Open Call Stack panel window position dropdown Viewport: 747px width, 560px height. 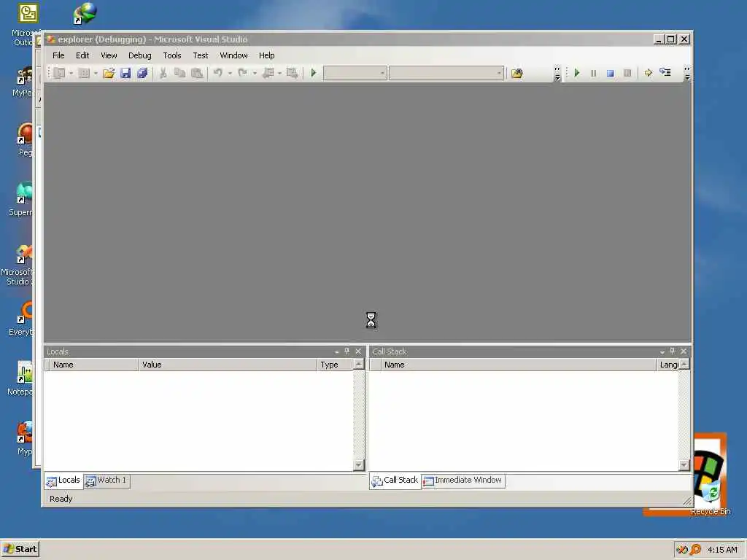pyautogui.click(x=662, y=351)
